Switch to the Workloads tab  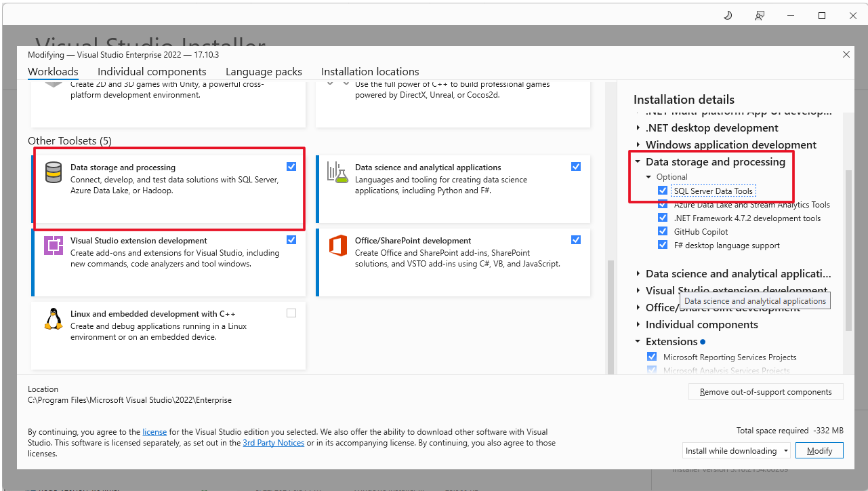coord(53,72)
